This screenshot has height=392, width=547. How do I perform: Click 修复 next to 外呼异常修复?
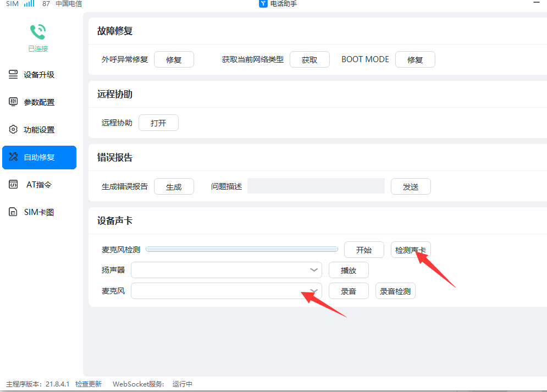(174, 59)
